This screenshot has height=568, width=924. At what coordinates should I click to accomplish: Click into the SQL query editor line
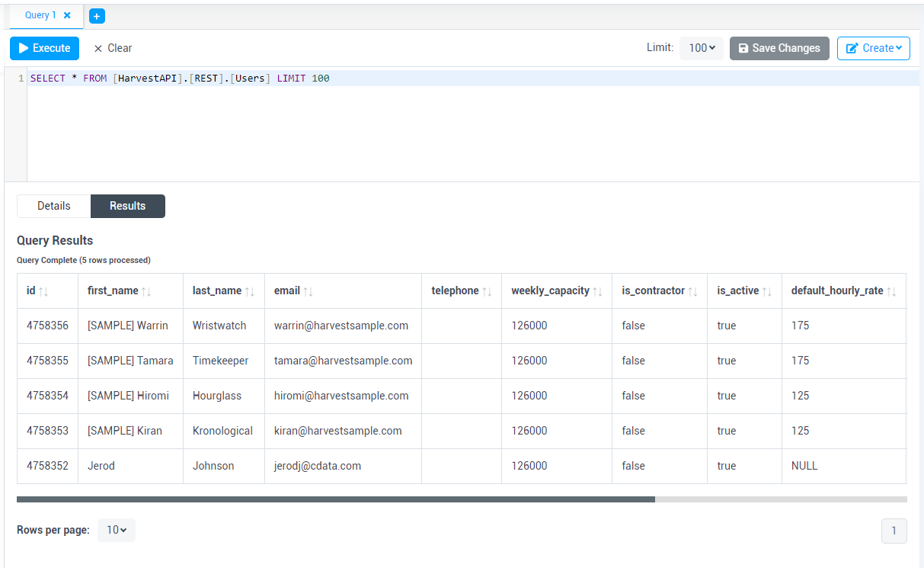(x=472, y=79)
